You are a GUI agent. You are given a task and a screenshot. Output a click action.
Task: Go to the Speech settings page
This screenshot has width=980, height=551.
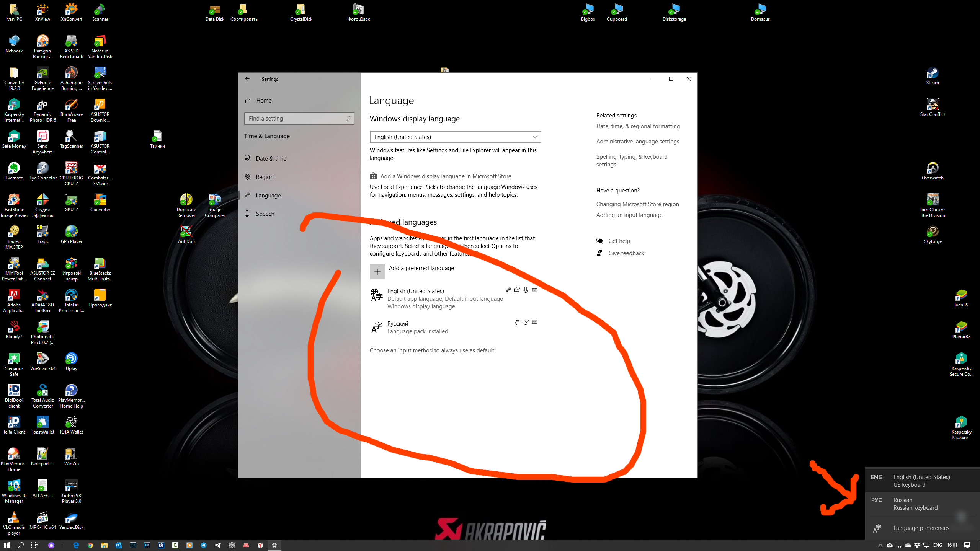click(265, 214)
